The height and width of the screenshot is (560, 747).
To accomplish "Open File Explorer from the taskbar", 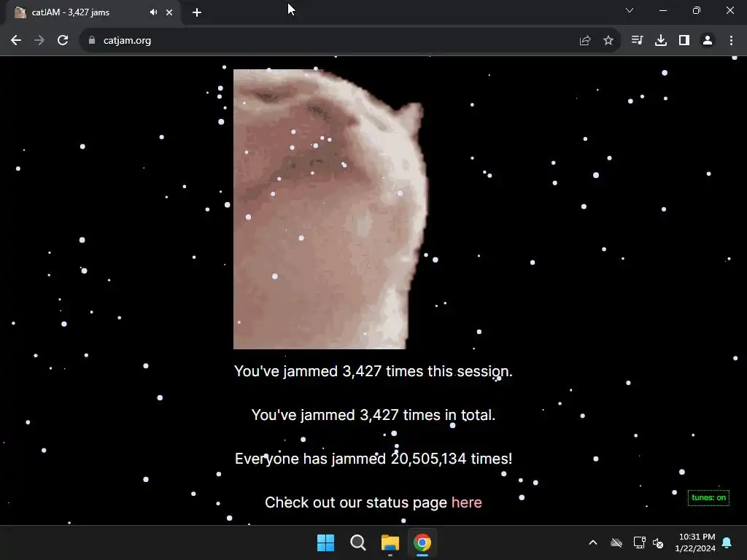I will point(390,542).
